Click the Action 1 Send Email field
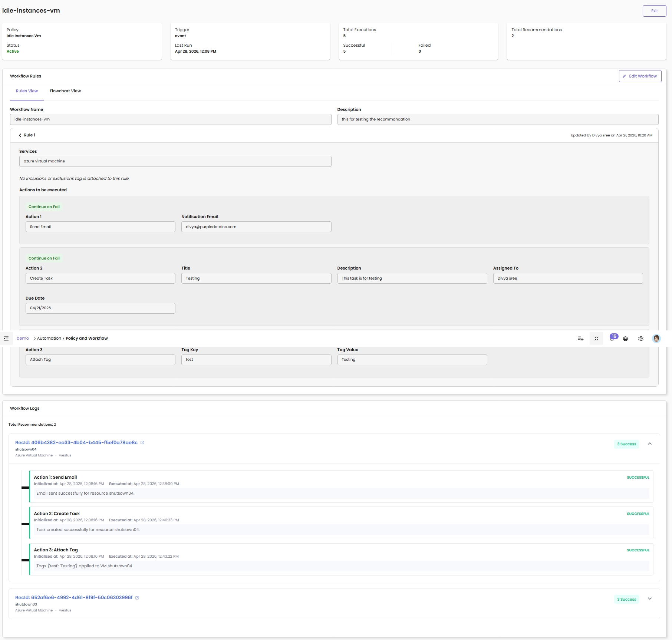Screen dimensions: 672x640 pyautogui.click(x=100, y=227)
